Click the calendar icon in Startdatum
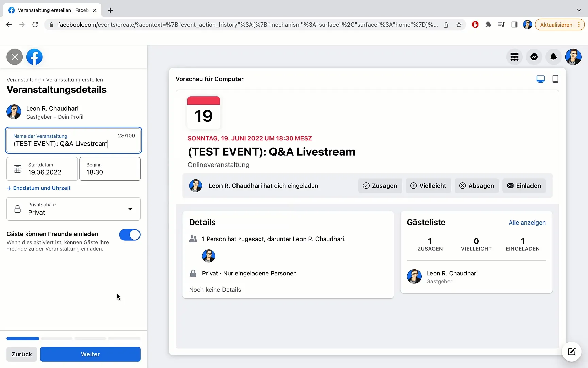588x368 pixels. [17, 169]
